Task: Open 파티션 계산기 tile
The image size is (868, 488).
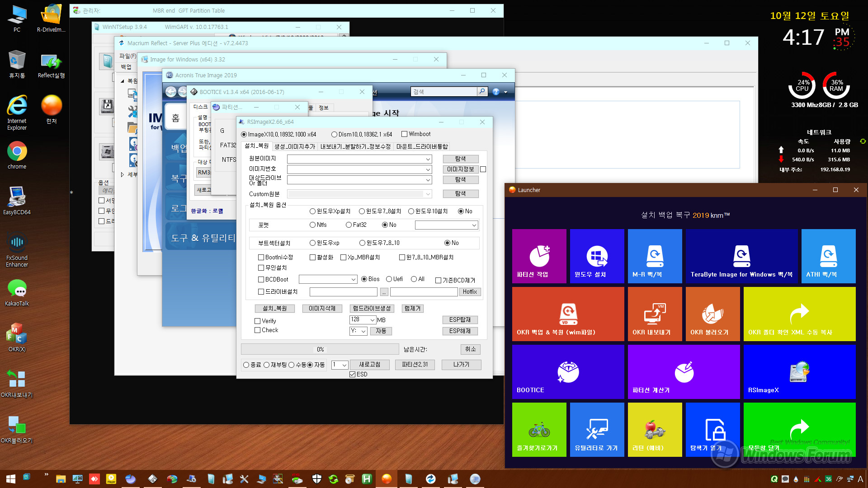Action: [684, 371]
